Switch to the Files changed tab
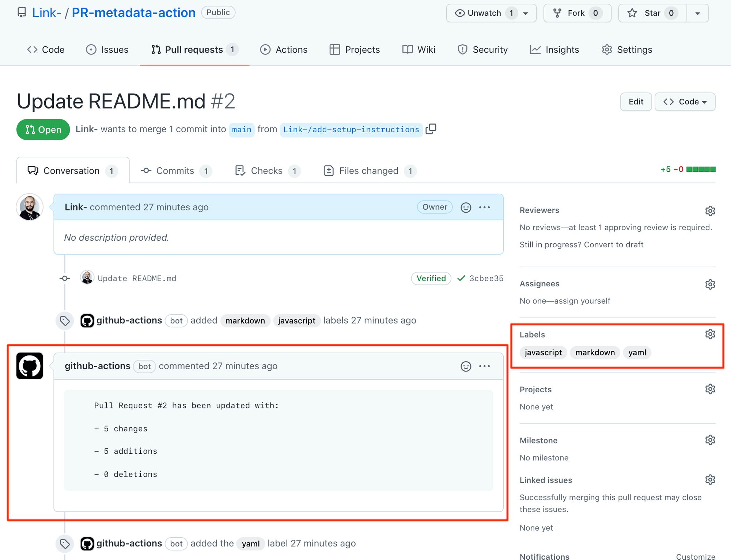Screen dimensions: 731x560 [x=369, y=171]
